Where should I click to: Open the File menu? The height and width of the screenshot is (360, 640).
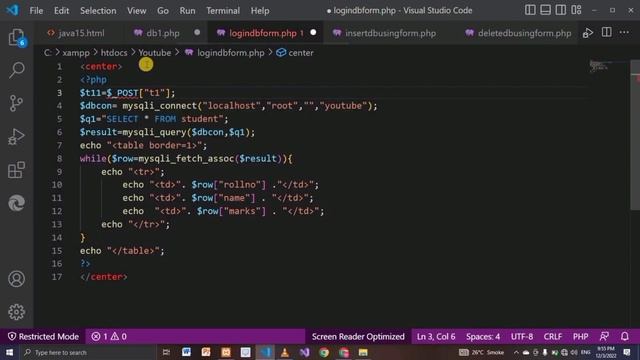[x=36, y=11]
